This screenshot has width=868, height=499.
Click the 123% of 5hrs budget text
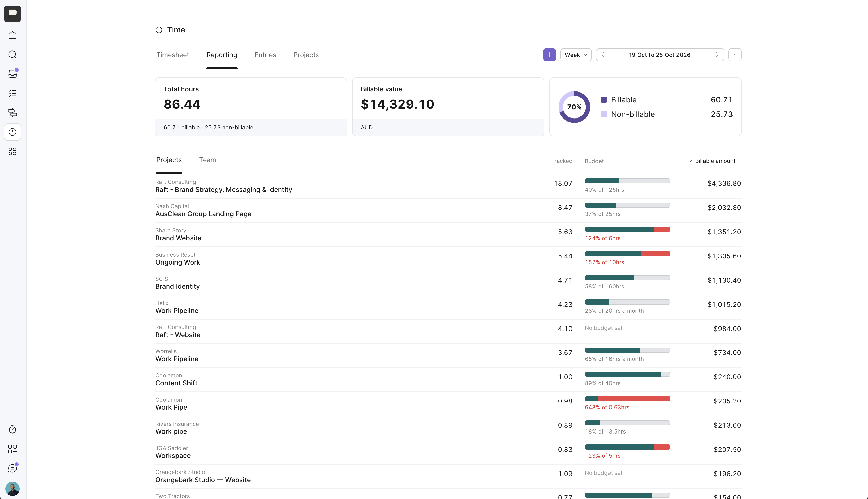pos(602,456)
